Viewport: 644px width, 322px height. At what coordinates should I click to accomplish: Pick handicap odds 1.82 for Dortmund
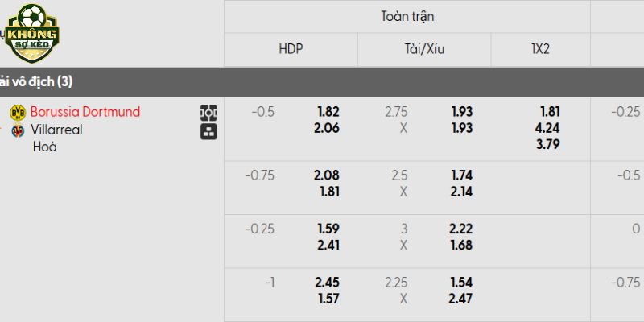click(x=328, y=112)
